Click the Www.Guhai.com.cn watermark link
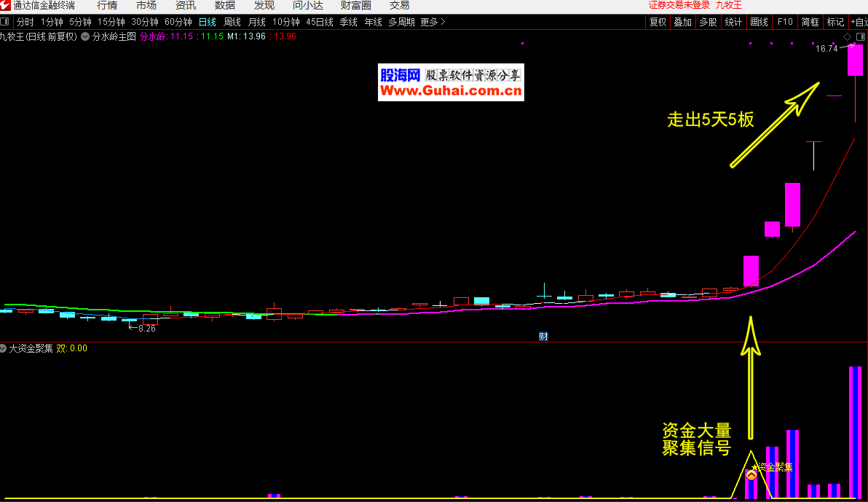 451,91
